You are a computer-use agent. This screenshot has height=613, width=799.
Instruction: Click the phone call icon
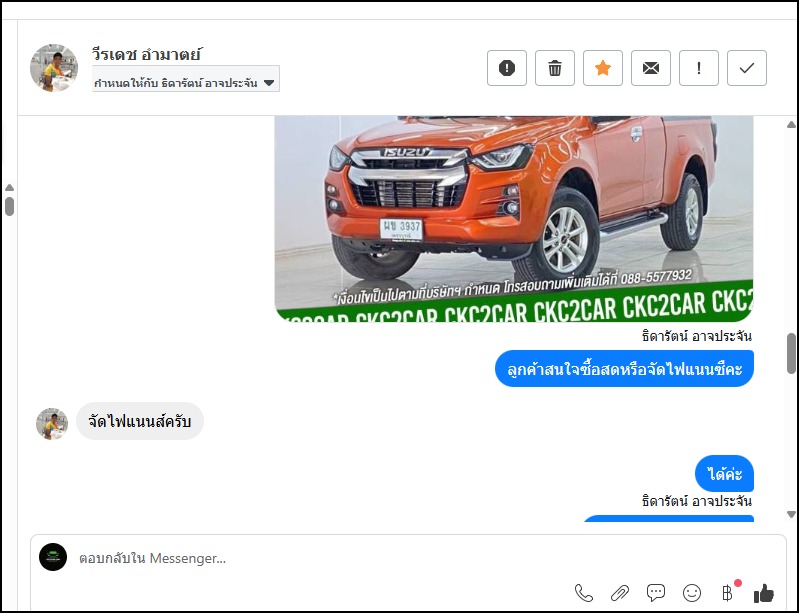(x=584, y=592)
